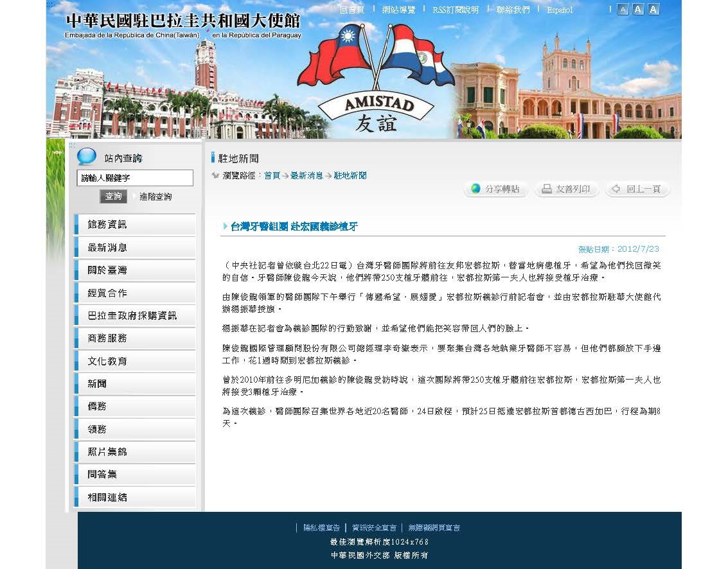Open the 隱私權宣告 footer link
The image size is (728, 569).
click(x=321, y=528)
